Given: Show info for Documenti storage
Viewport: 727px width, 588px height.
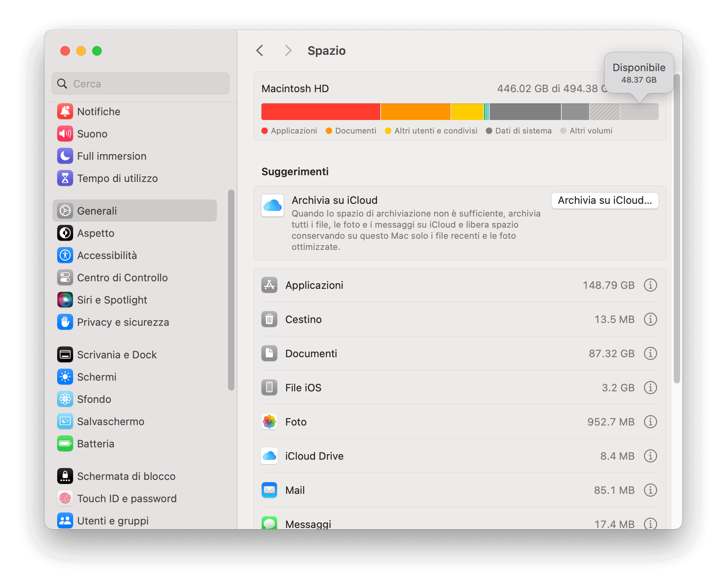Looking at the screenshot, I should pos(650,354).
